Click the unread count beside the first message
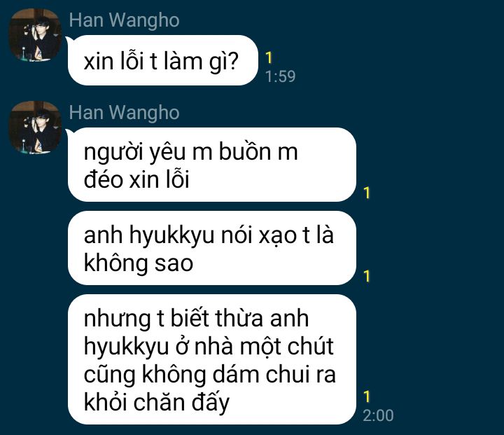The height and width of the screenshot is (435, 504). [x=269, y=58]
